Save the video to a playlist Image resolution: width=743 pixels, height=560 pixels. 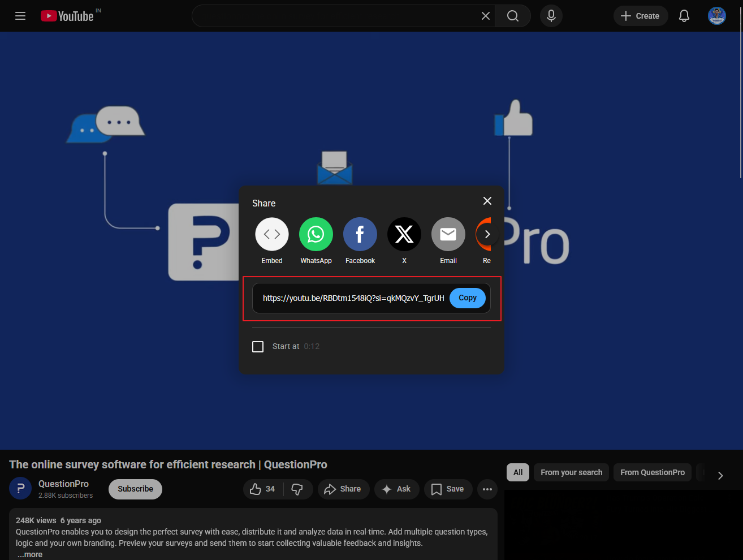(448, 489)
